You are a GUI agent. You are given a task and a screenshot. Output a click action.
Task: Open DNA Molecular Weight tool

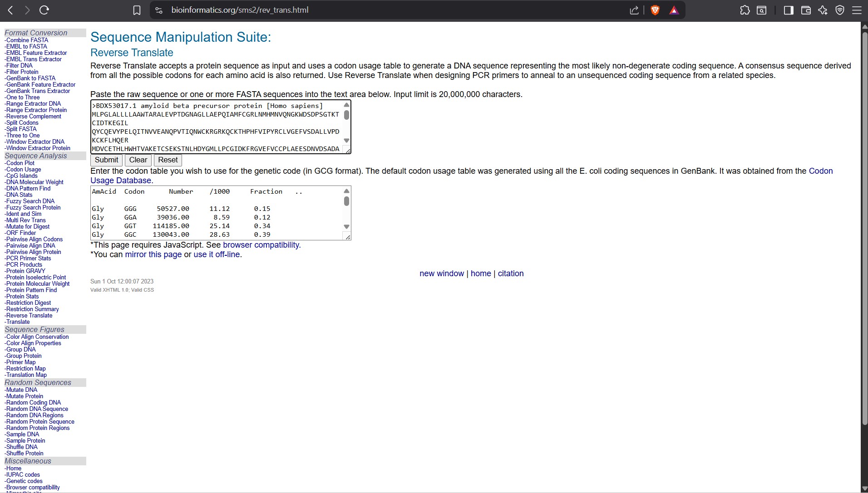[35, 182]
